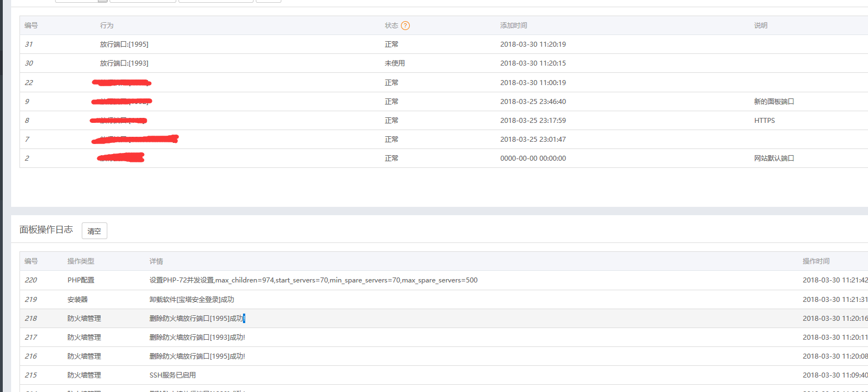Click the 添加时间 column header
The height and width of the screenshot is (392, 868).
[x=514, y=26]
